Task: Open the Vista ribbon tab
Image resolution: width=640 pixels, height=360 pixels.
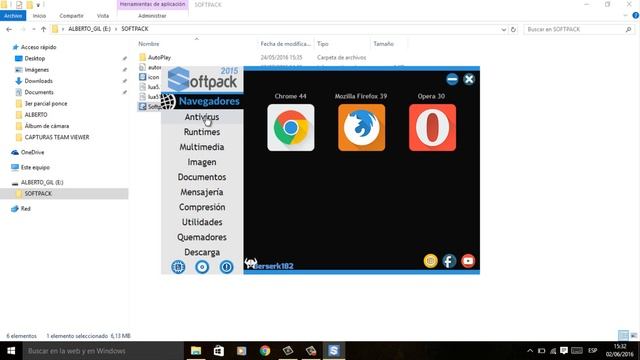Action: [103, 16]
